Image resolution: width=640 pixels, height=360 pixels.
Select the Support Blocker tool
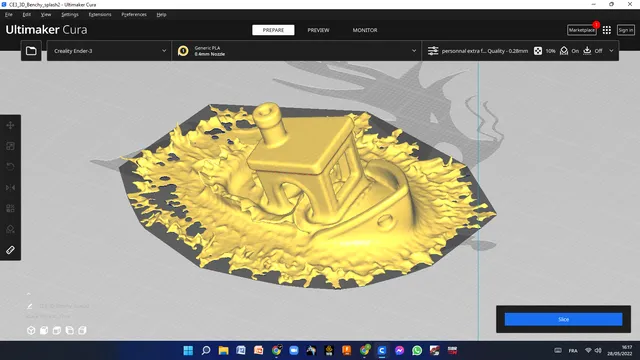pos(11,229)
